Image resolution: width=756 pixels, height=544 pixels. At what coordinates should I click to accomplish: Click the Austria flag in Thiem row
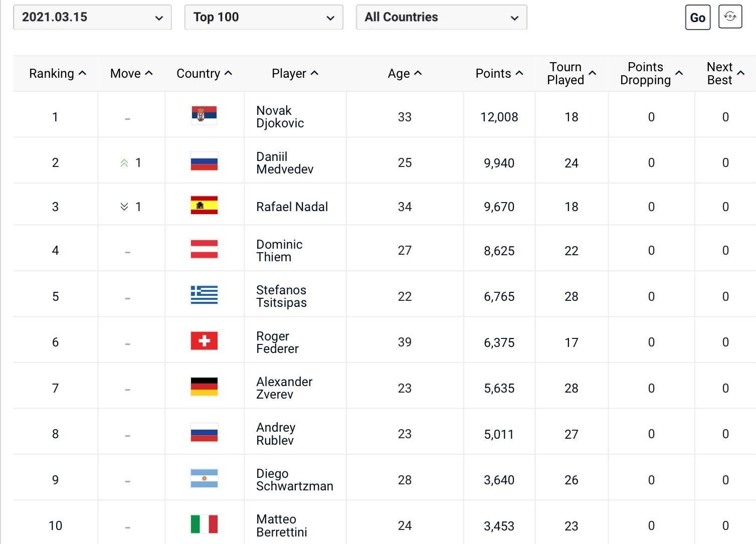(204, 249)
